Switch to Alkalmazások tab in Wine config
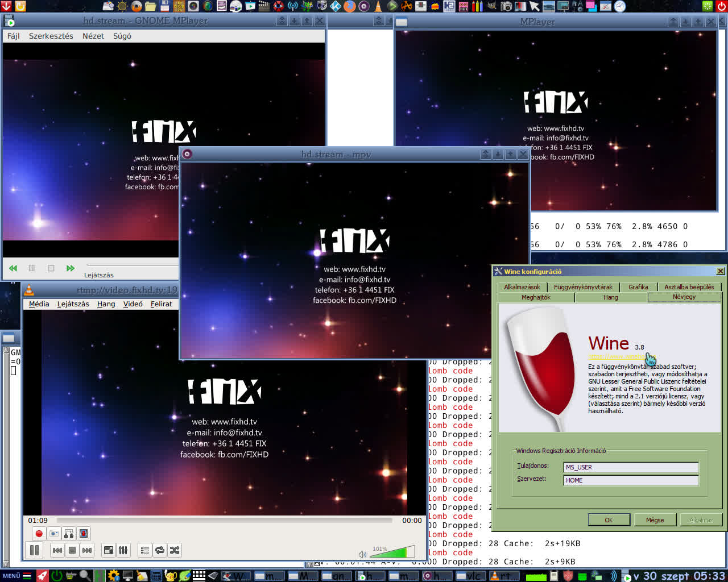728x582 pixels. [x=522, y=287]
